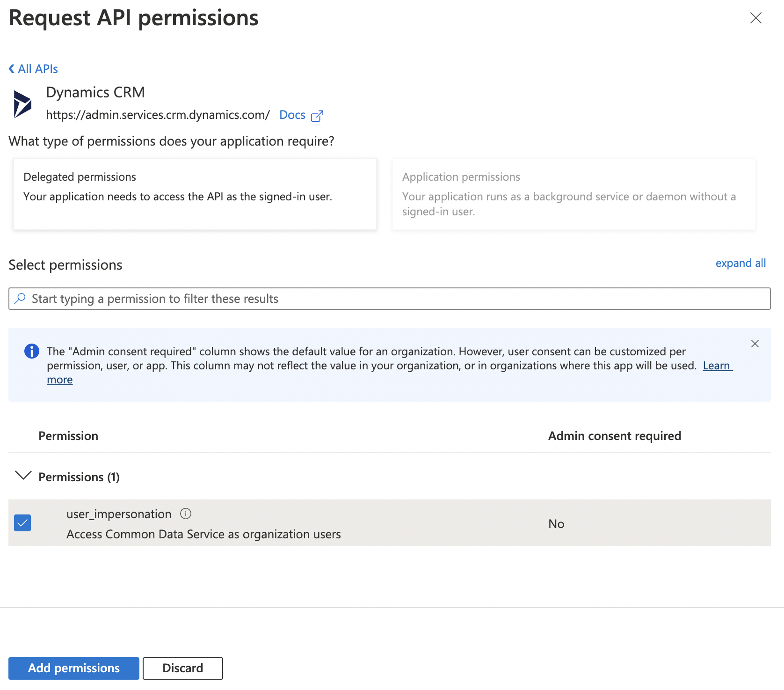Focus the permission filter search box
The width and height of the screenshot is (784, 690).
(x=389, y=299)
